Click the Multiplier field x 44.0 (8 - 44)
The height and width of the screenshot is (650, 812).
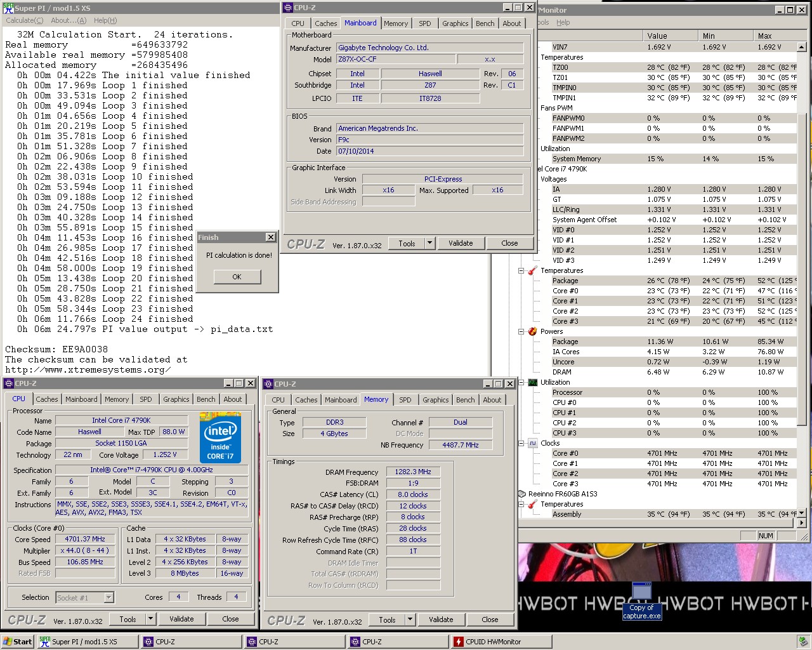[85, 550]
